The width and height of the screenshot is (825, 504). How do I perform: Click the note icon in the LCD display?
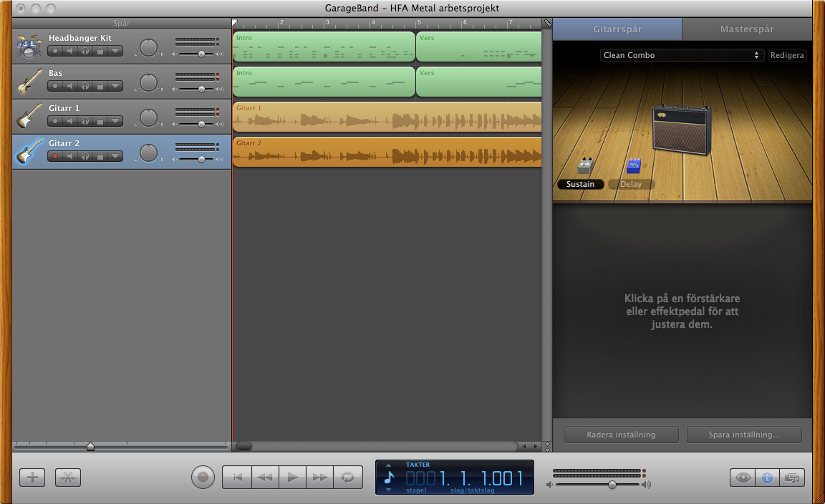tap(390, 478)
